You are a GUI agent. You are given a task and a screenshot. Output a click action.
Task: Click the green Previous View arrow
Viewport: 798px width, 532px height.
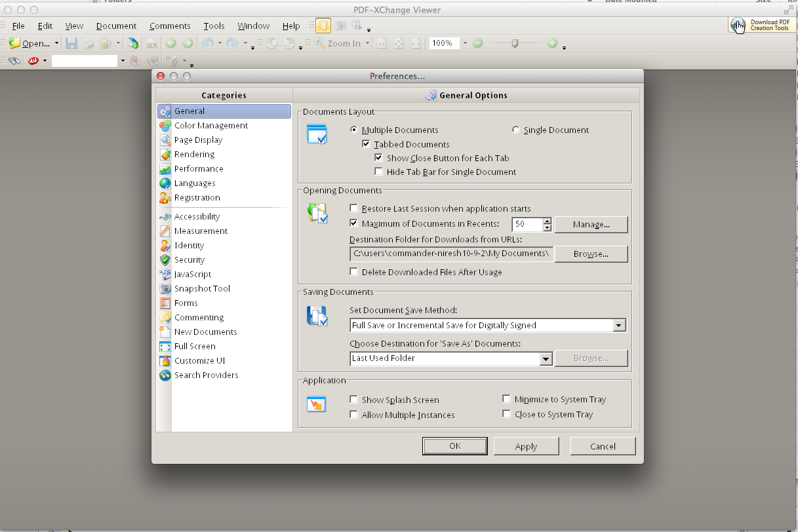pos(170,43)
